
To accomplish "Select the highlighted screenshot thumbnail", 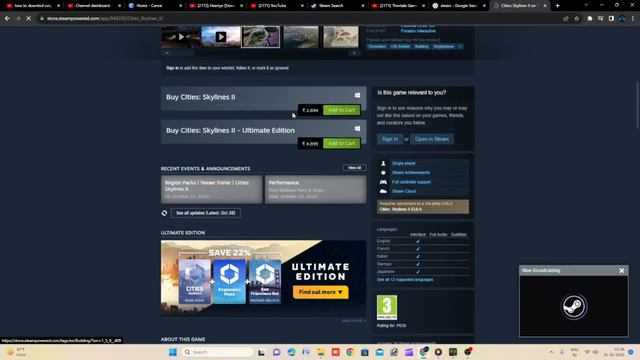I will point(260,37).
